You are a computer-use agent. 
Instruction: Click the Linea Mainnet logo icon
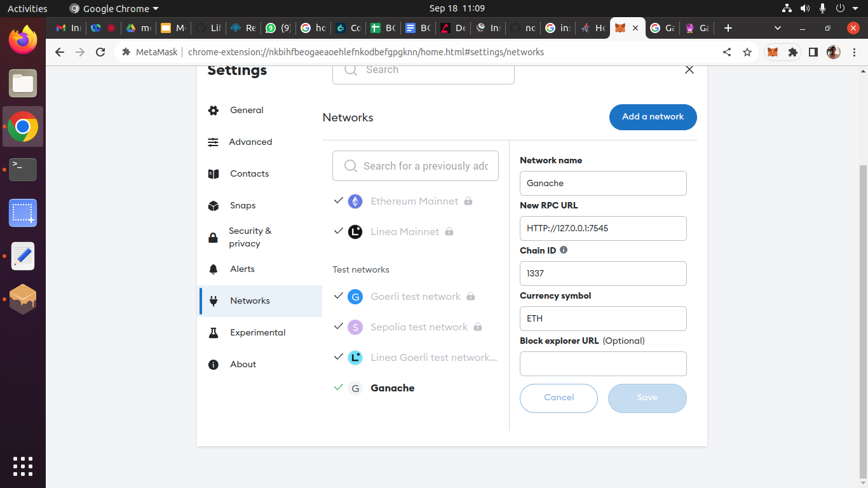355,232
